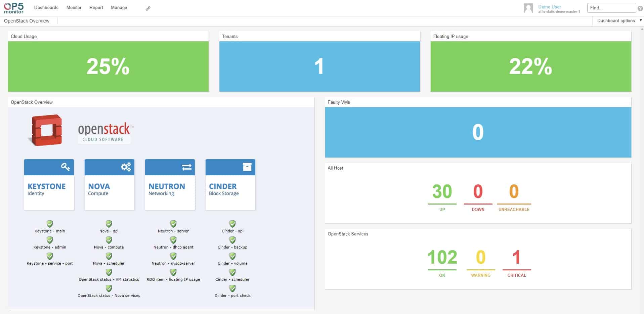Click the Keystone - main label
This screenshot has width=644, height=314.
[50, 231]
